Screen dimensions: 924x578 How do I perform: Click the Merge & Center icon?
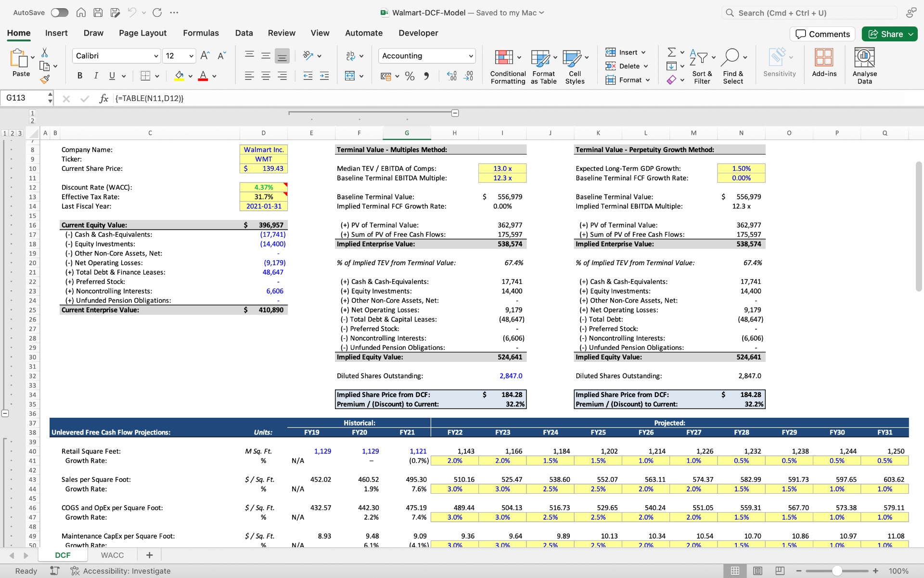(x=350, y=76)
